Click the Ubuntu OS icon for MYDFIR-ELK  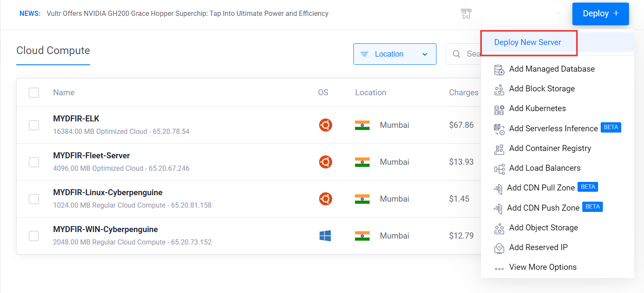(x=325, y=125)
